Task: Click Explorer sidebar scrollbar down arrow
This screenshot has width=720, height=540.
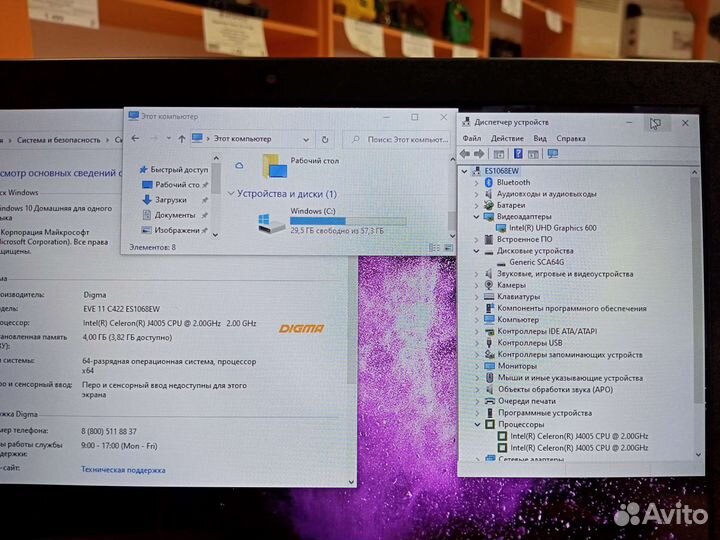Action: click(x=216, y=235)
